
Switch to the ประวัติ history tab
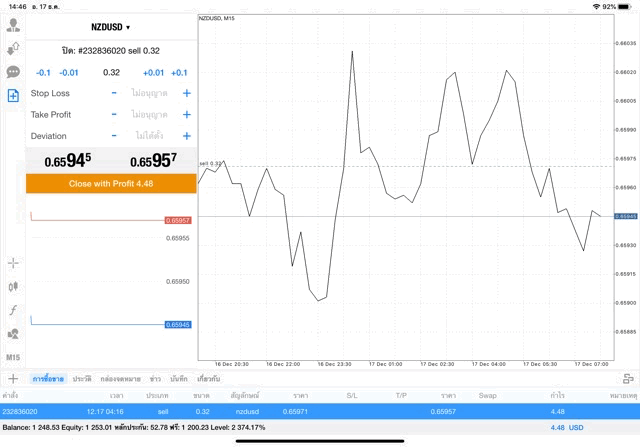click(80, 379)
